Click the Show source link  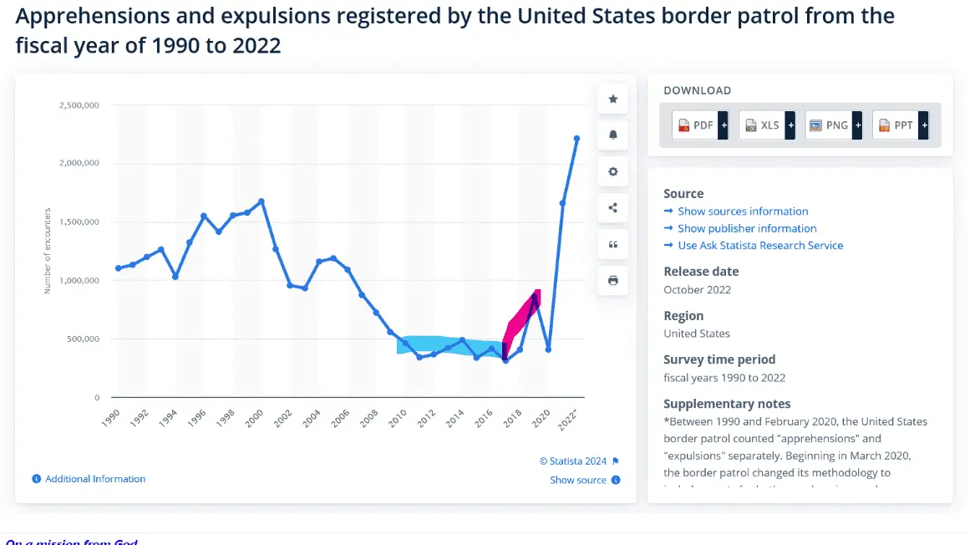point(578,480)
